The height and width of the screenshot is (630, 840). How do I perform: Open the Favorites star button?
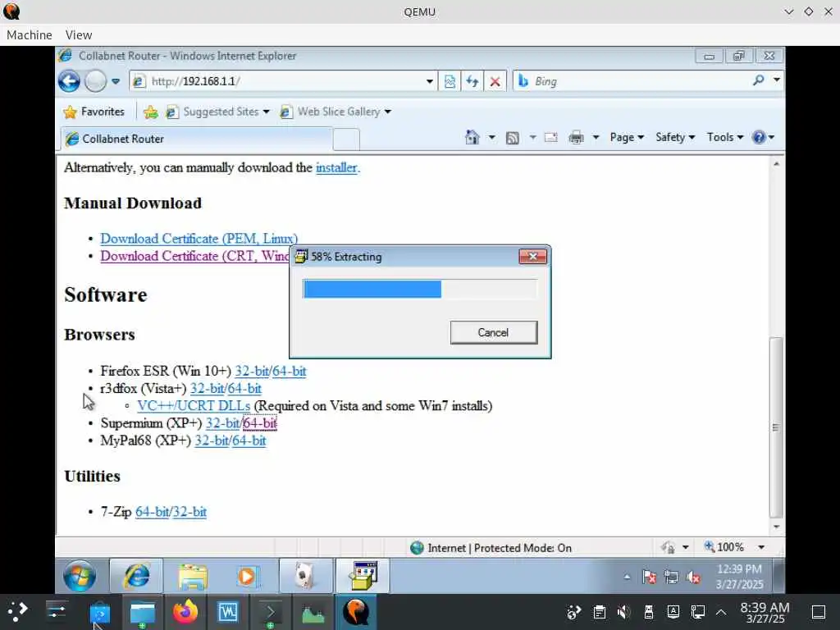click(x=94, y=112)
